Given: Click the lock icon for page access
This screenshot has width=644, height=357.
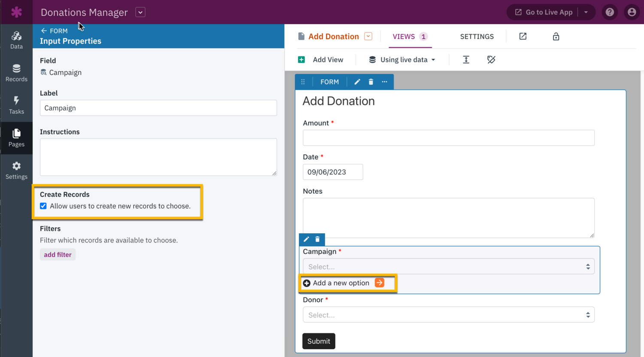Looking at the screenshot, I should click(x=556, y=37).
